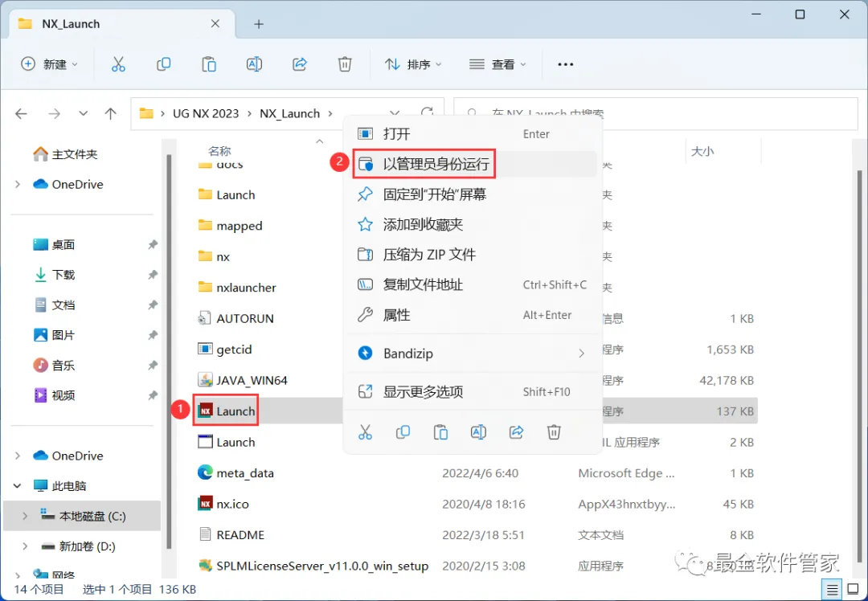The width and height of the screenshot is (868, 601).
Task: Choose 属性 in the context menu
Action: click(473, 315)
